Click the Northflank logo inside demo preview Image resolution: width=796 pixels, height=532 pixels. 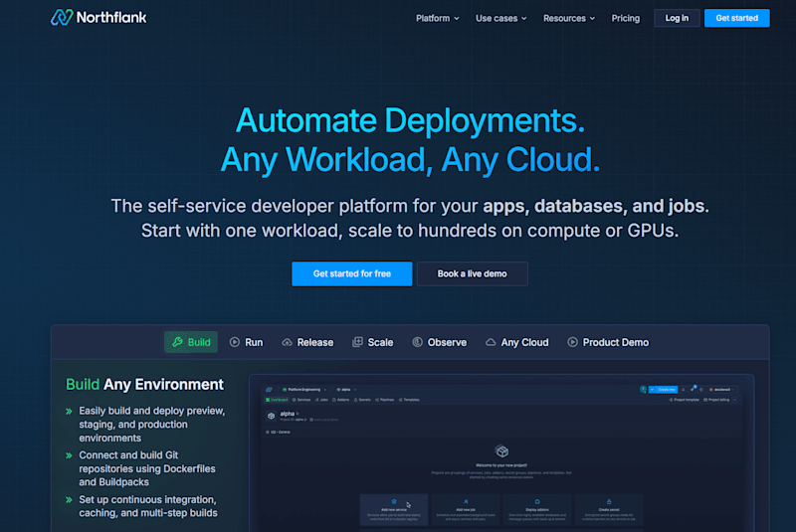click(269, 390)
